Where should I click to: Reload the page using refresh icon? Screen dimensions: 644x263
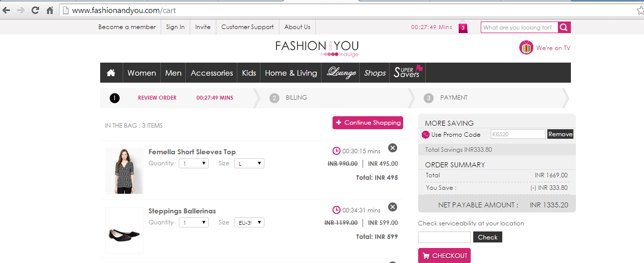[35, 10]
